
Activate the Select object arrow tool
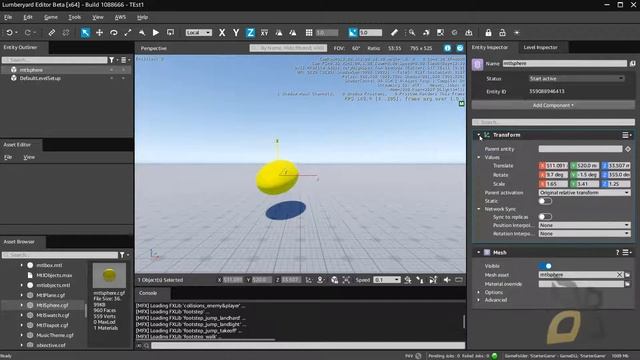coord(85,33)
